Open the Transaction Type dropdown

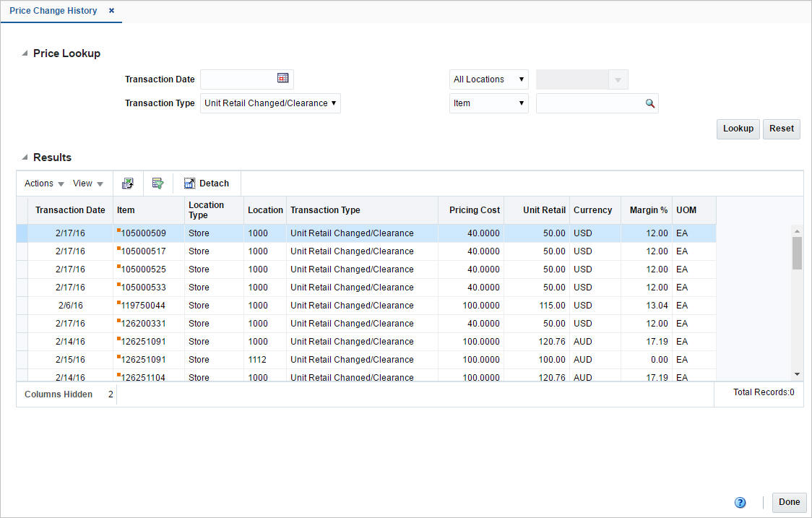pos(270,103)
